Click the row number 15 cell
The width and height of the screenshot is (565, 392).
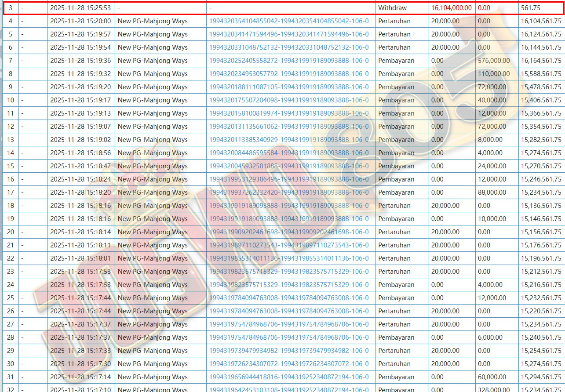coord(11,166)
